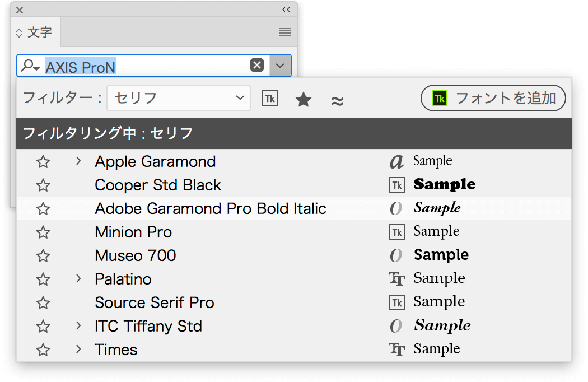This screenshot has width=588, height=382.
Task: Favorite Palatino with star
Action: tap(43, 279)
